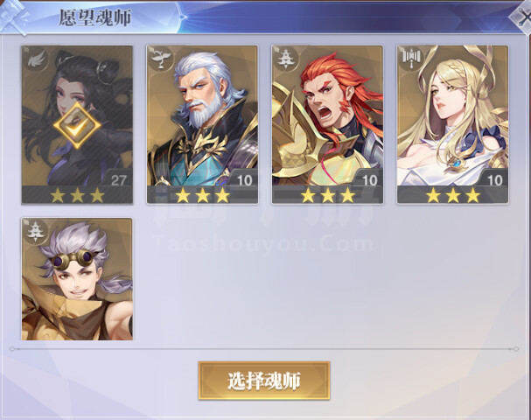
Task: Click the tower class icon on the goggles card
Action: coord(36,231)
